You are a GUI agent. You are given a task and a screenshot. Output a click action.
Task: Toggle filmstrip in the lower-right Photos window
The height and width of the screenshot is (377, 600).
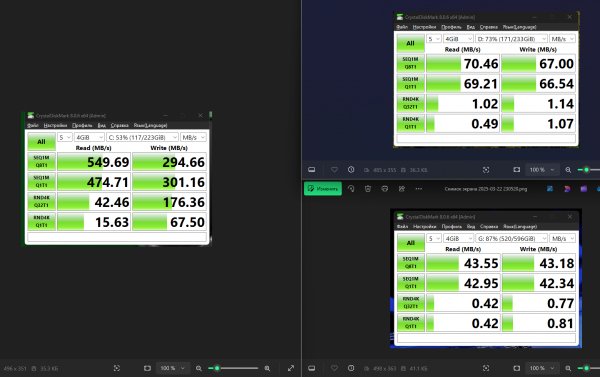[x=312, y=368]
